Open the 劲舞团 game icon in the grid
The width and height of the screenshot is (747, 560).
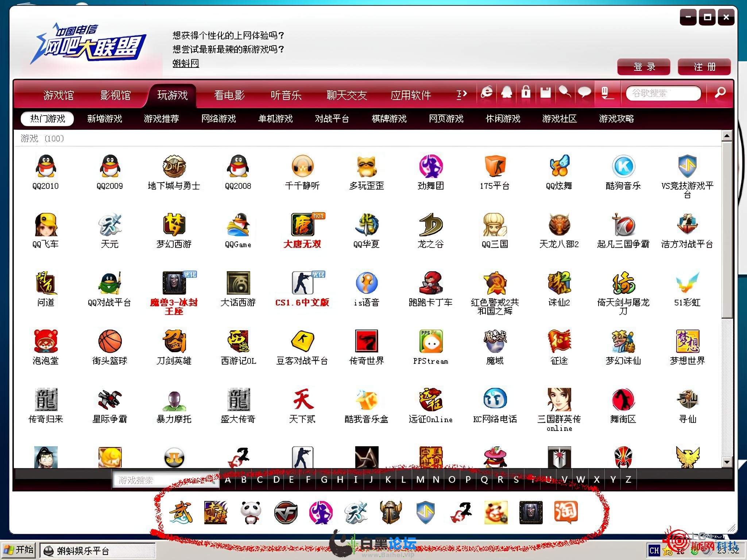click(431, 166)
